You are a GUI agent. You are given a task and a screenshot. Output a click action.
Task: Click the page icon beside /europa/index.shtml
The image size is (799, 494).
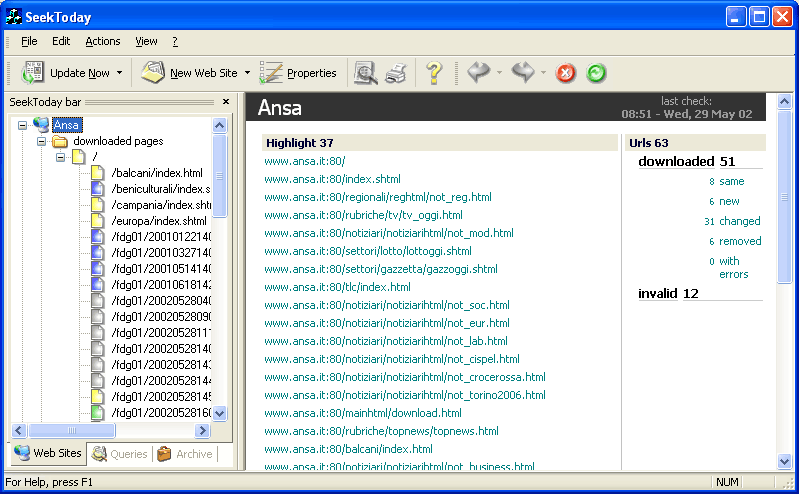(x=97, y=221)
